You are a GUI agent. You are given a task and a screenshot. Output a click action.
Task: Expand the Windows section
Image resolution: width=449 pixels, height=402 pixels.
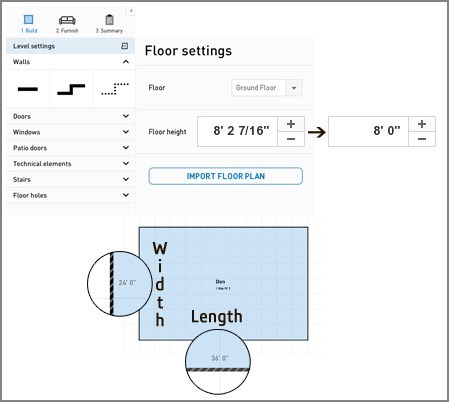[126, 132]
